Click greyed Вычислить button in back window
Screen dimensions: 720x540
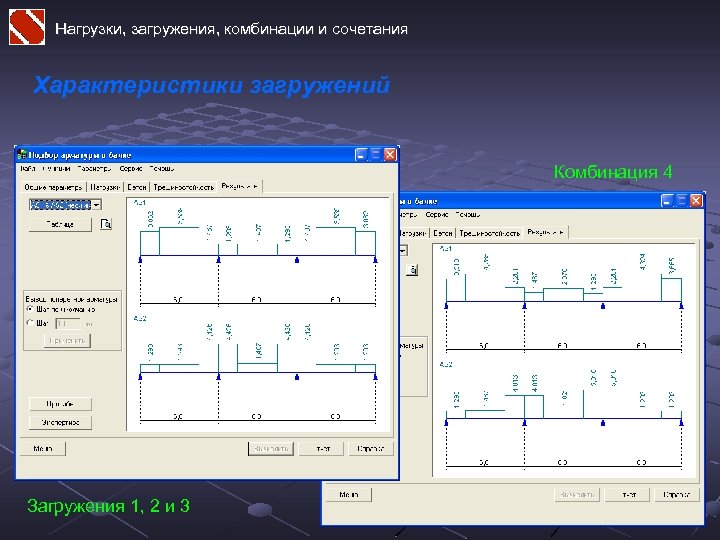[577, 495]
